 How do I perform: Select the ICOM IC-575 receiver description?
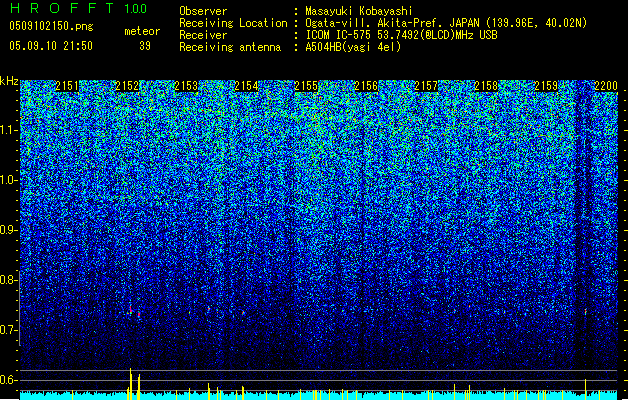[x=401, y=35]
